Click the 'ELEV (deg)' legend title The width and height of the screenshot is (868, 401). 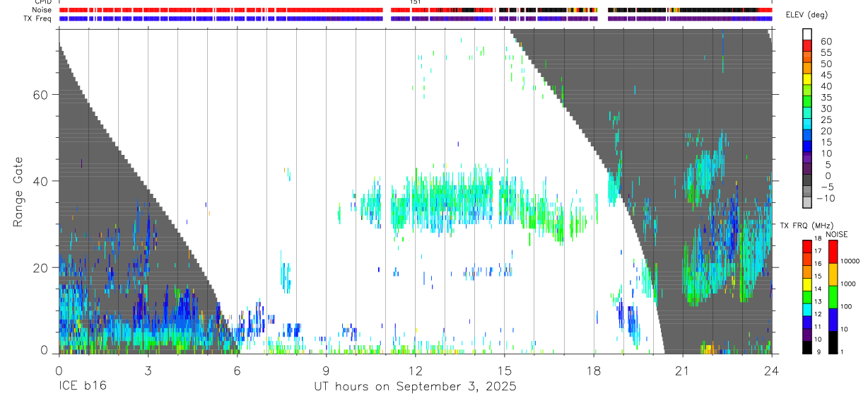(806, 15)
